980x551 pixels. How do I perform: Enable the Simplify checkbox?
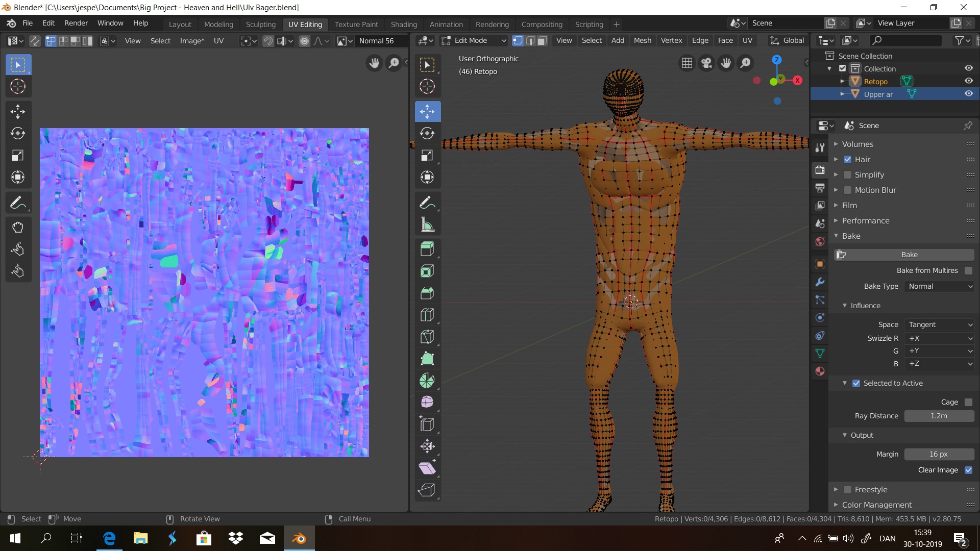click(847, 174)
